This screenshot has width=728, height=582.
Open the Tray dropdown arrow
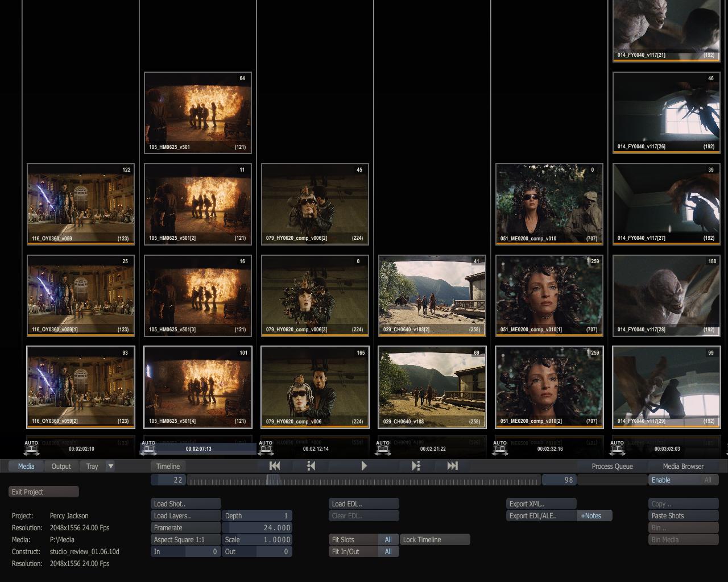(111, 466)
